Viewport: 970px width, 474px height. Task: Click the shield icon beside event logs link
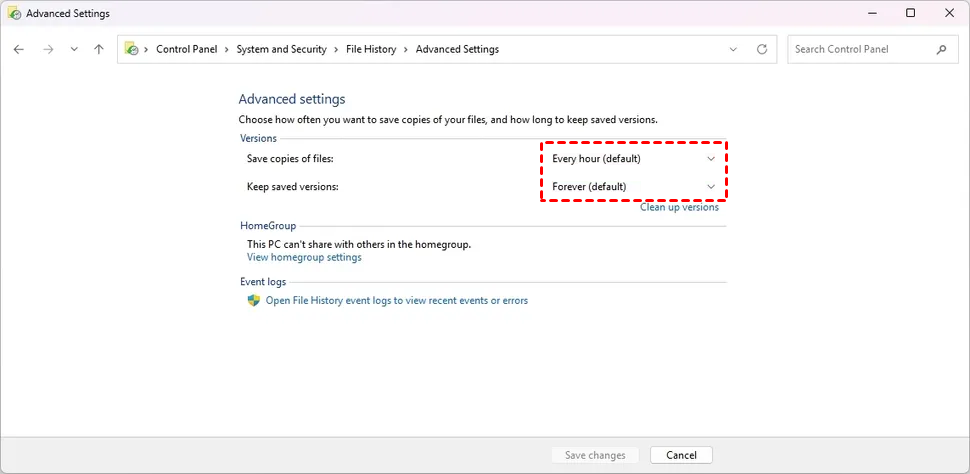point(254,300)
